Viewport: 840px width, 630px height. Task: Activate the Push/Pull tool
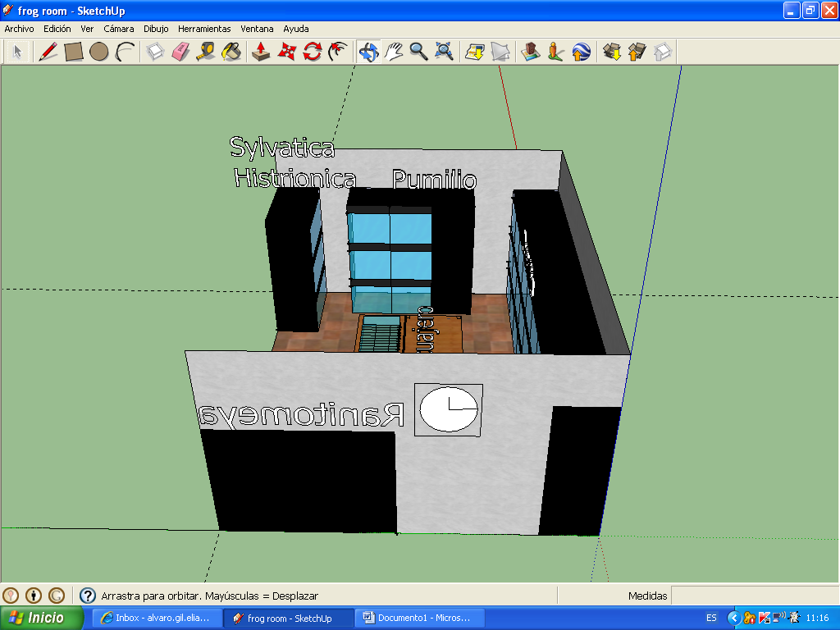(x=261, y=52)
